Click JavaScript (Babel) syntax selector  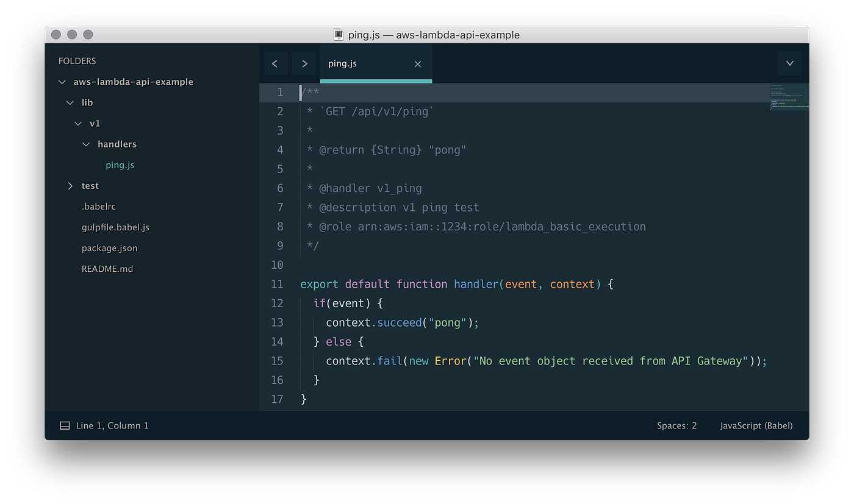click(x=756, y=425)
